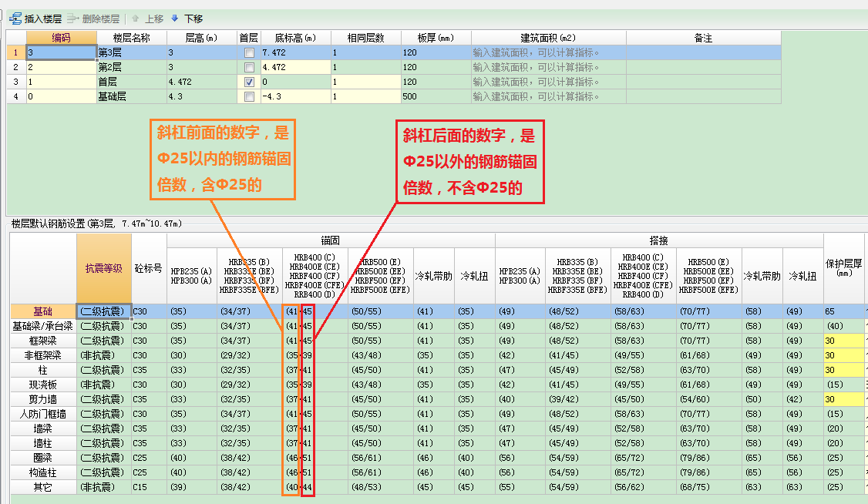Click 保护层厚 value 65 in 基础 row
The image size is (868, 504).
coord(843,311)
